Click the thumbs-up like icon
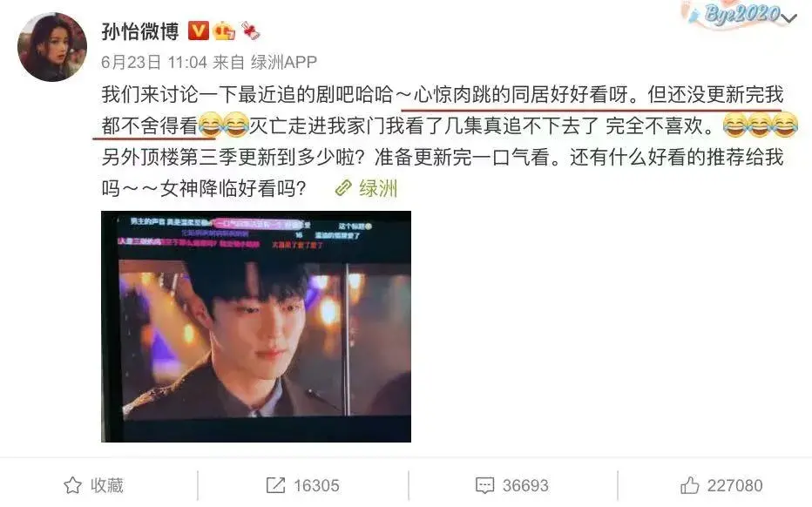This screenshot has height=507, width=812. (689, 485)
